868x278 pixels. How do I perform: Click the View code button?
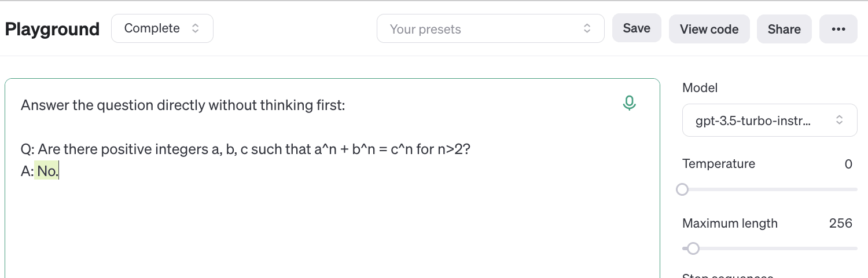click(709, 29)
